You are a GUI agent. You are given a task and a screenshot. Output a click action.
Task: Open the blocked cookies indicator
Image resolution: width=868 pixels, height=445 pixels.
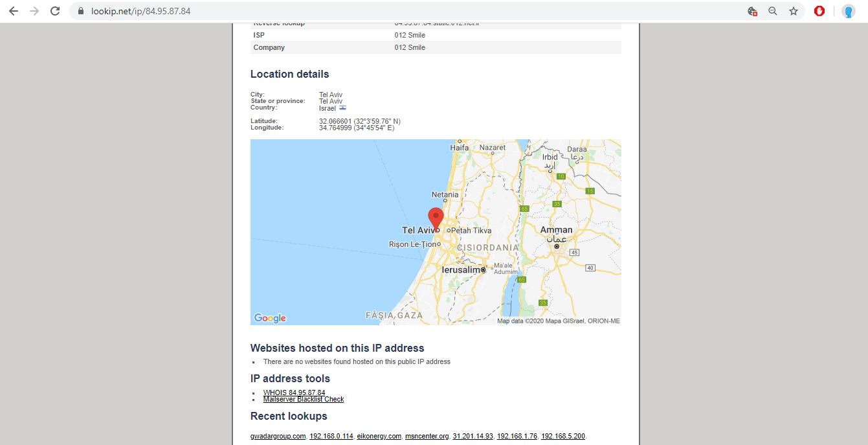751,11
